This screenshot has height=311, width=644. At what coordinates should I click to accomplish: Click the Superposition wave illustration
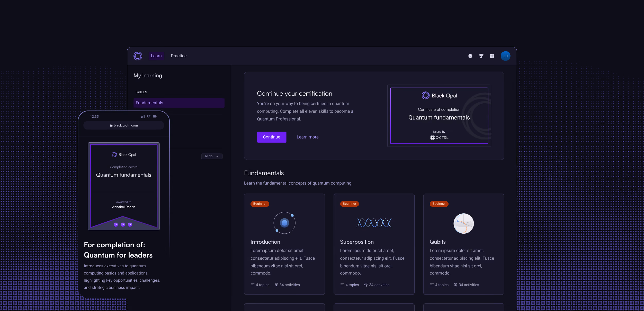[x=374, y=223]
